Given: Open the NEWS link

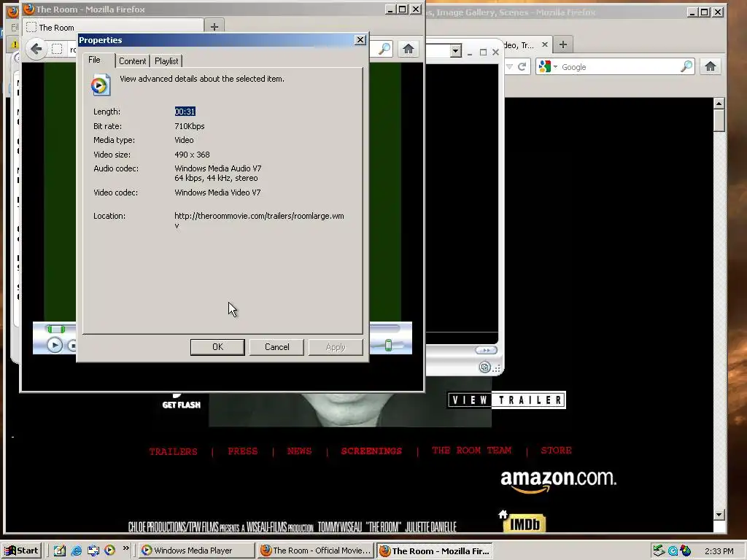Looking at the screenshot, I should [x=299, y=451].
